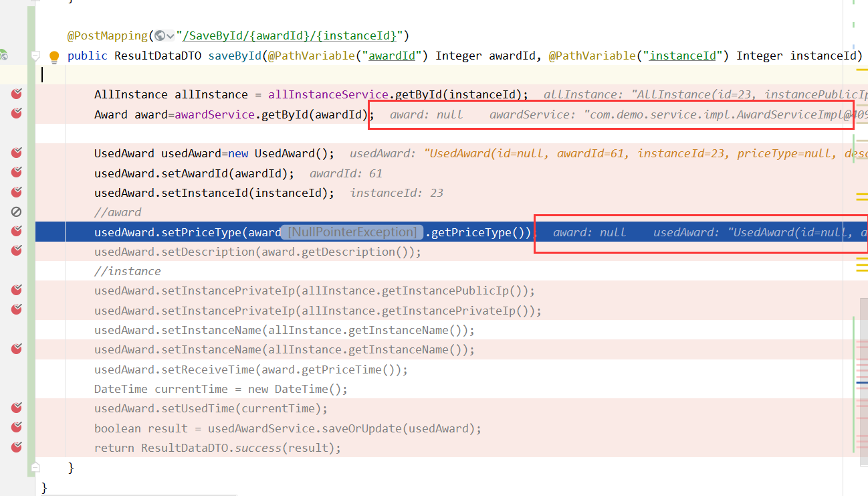Click the blue marker in right error stripe
The height and width of the screenshot is (496, 868).
[862, 383]
